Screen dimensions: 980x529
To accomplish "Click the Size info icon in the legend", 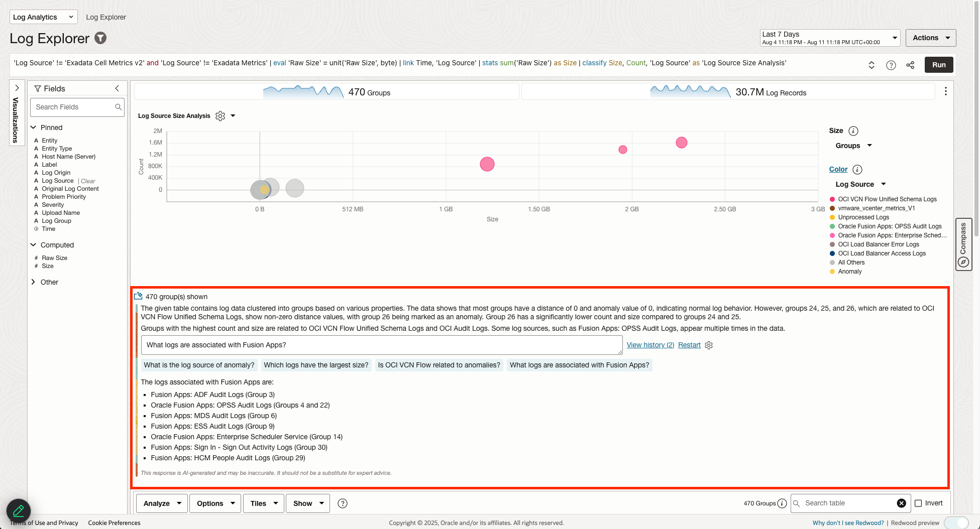I will point(852,130).
